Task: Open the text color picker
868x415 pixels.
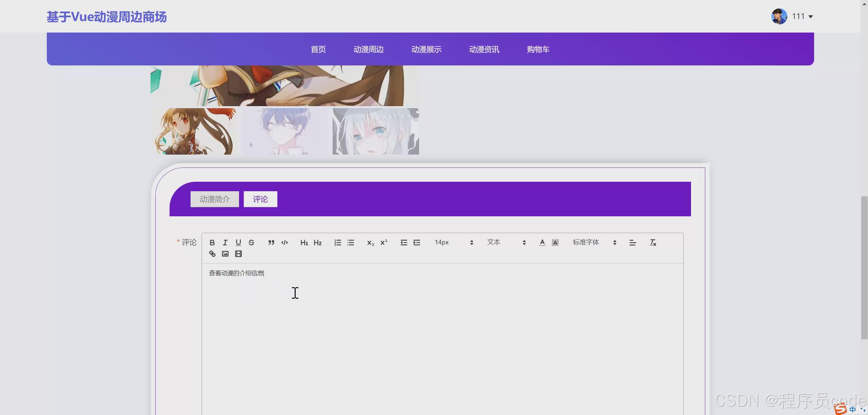Action: coord(542,242)
